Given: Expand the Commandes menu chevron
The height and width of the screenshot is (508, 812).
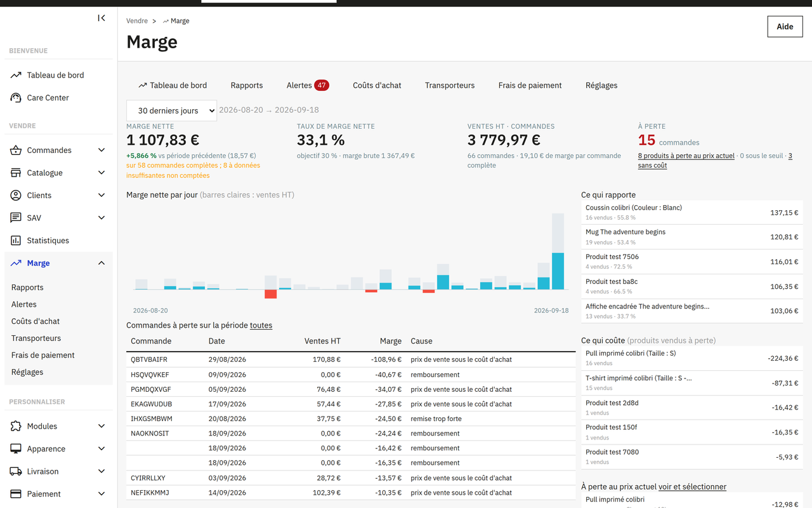Looking at the screenshot, I should point(101,150).
